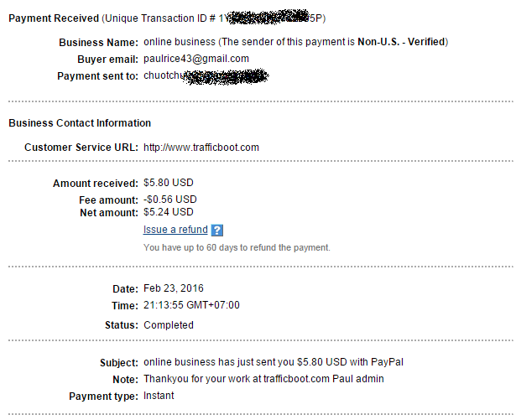The image size is (516, 420).
Task: Click the blue help question mark icon
Action: 216,231
